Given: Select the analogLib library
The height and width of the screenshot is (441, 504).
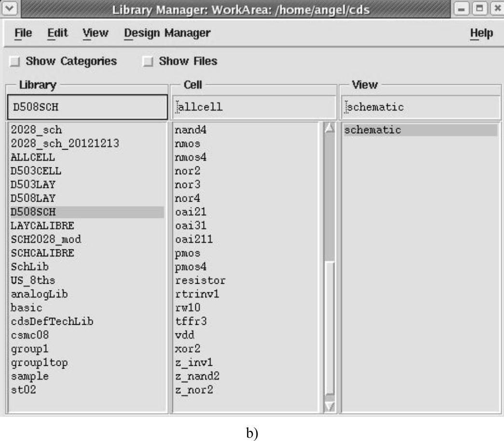Looking at the screenshot, I should [x=39, y=294].
